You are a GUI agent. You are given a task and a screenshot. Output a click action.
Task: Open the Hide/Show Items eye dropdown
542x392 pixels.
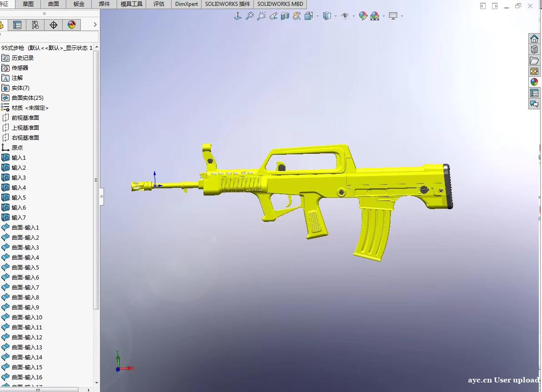(354, 16)
